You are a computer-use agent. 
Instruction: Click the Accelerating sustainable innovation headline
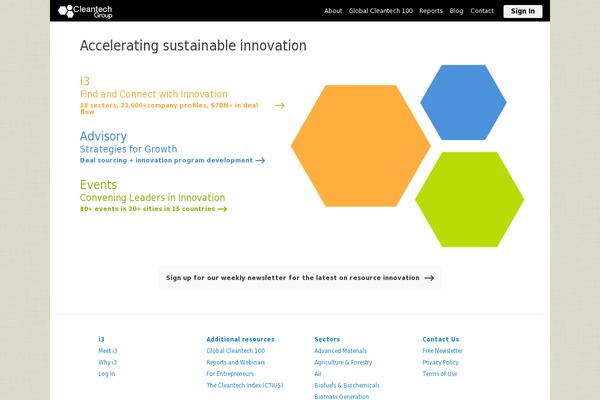193,46
